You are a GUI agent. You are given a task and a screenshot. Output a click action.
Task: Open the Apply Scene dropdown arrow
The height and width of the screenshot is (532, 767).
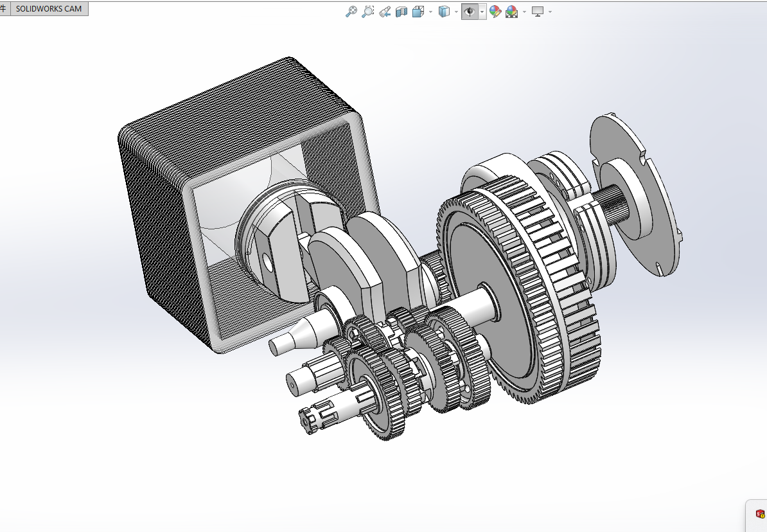(x=524, y=12)
